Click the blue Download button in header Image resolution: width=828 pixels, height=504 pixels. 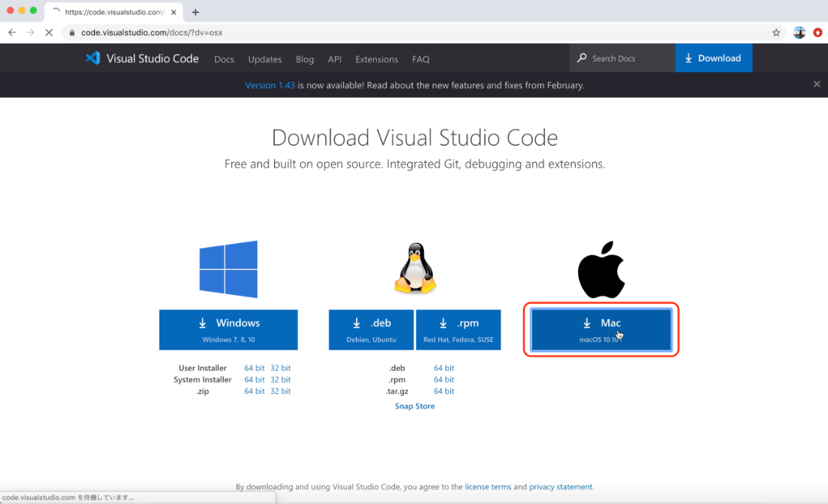click(x=714, y=58)
